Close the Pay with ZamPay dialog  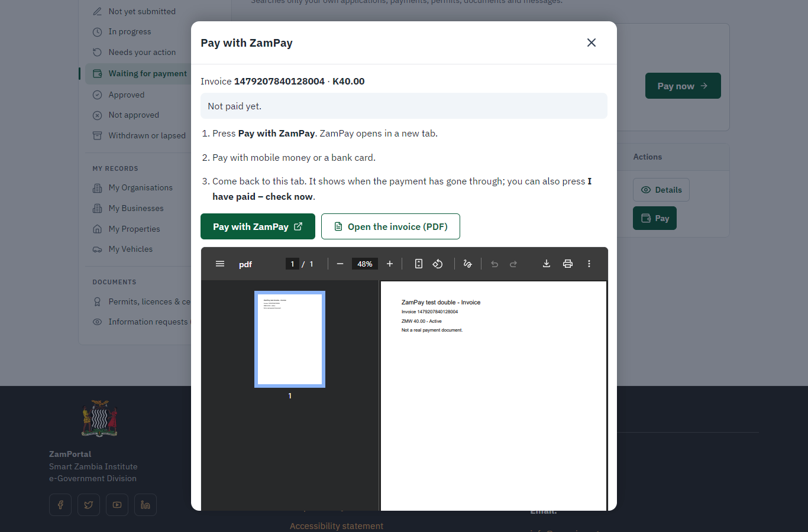(592, 43)
